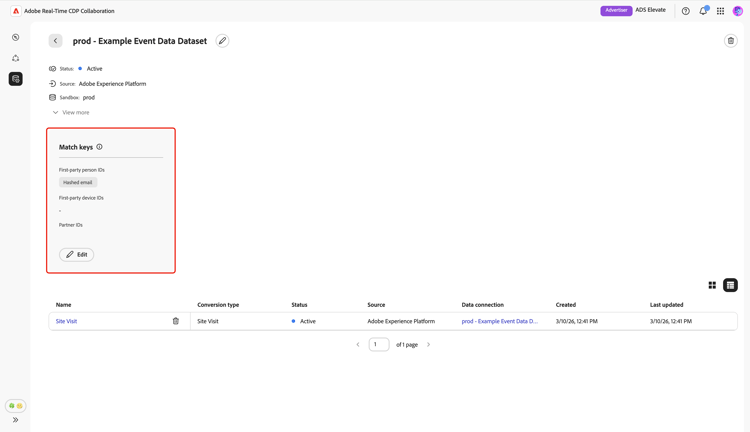Go to the next page arrow
Image resolution: width=750 pixels, height=432 pixels.
pos(429,344)
